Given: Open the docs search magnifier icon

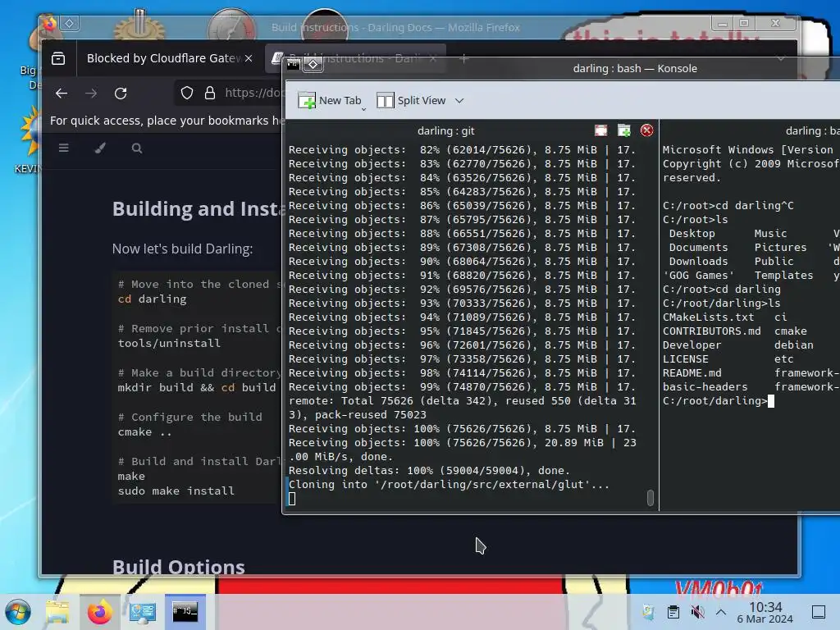Looking at the screenshot, I should (x=137, y=148).
